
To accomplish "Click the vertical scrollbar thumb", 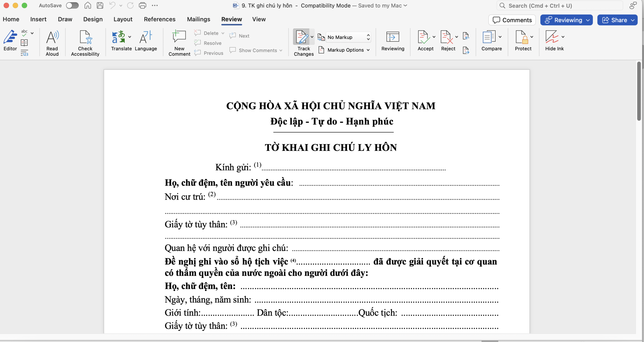I will tap(639, 91).
